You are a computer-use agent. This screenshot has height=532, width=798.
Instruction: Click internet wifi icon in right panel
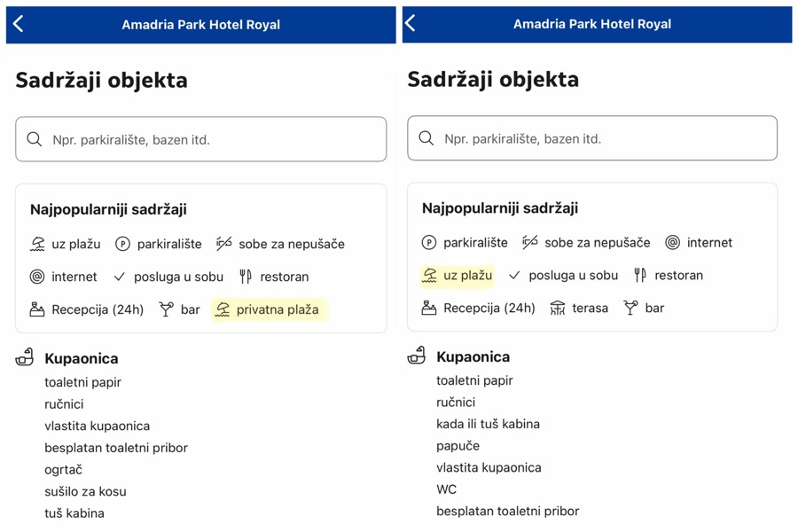673,242
